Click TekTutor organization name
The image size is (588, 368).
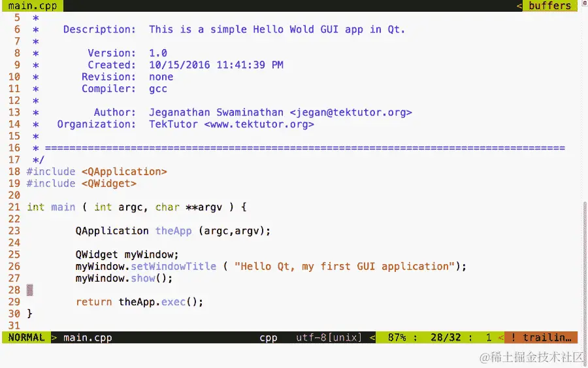[173, 124]
